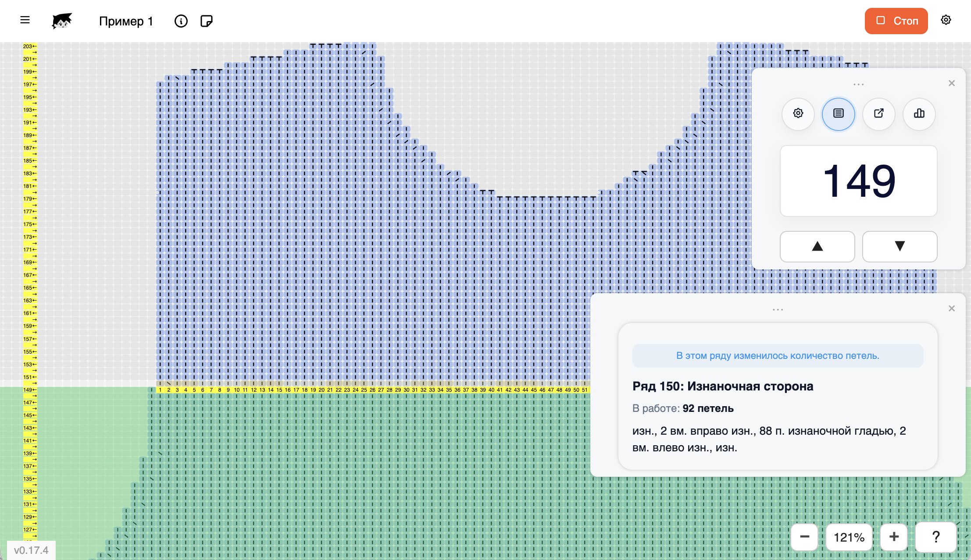
Task: Open the sticky note icon
Action: 206,21
